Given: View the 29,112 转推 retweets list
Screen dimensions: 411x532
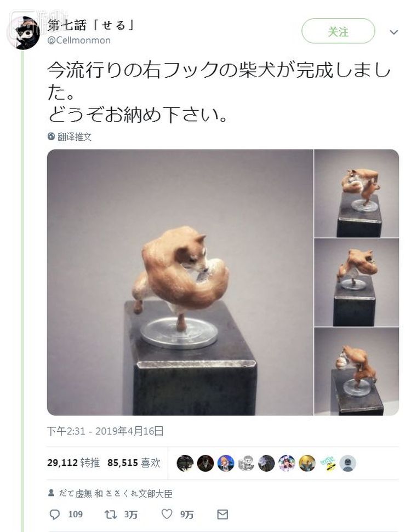Looking at the screenshot, I should (x=73, y=463).
